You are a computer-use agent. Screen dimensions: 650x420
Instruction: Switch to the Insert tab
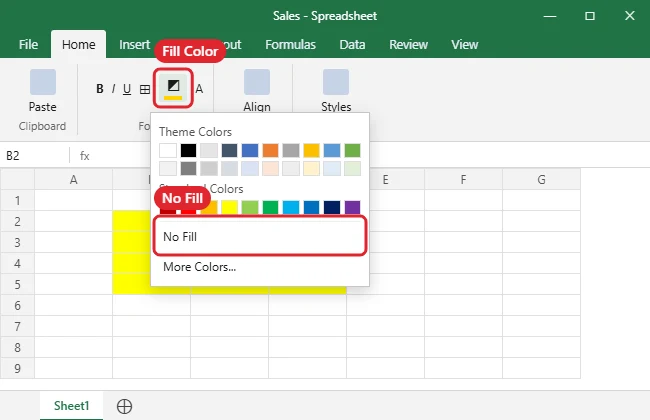[134, 44]
